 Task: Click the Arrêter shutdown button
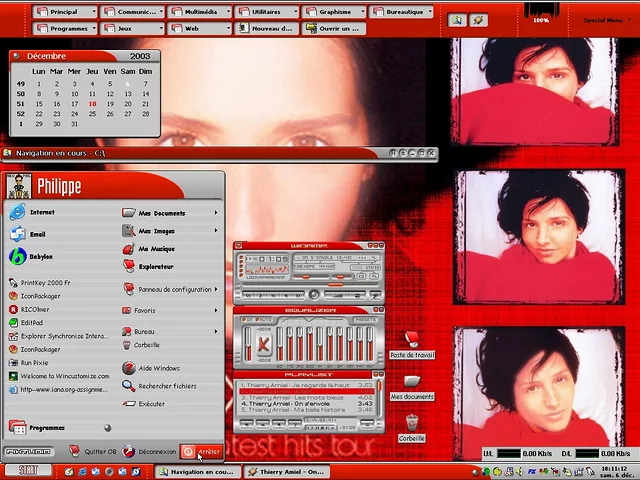point(201,452)
